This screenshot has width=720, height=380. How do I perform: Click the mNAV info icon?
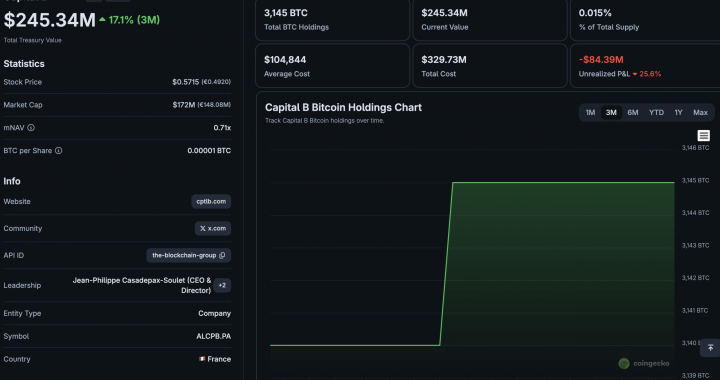point(31,128)
